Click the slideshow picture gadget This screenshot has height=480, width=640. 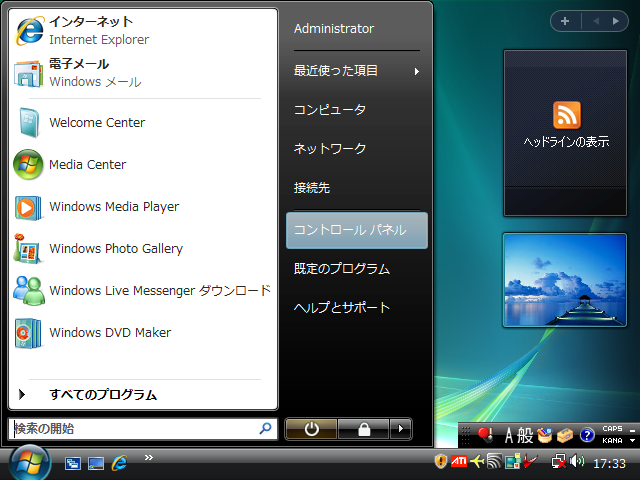565,280
